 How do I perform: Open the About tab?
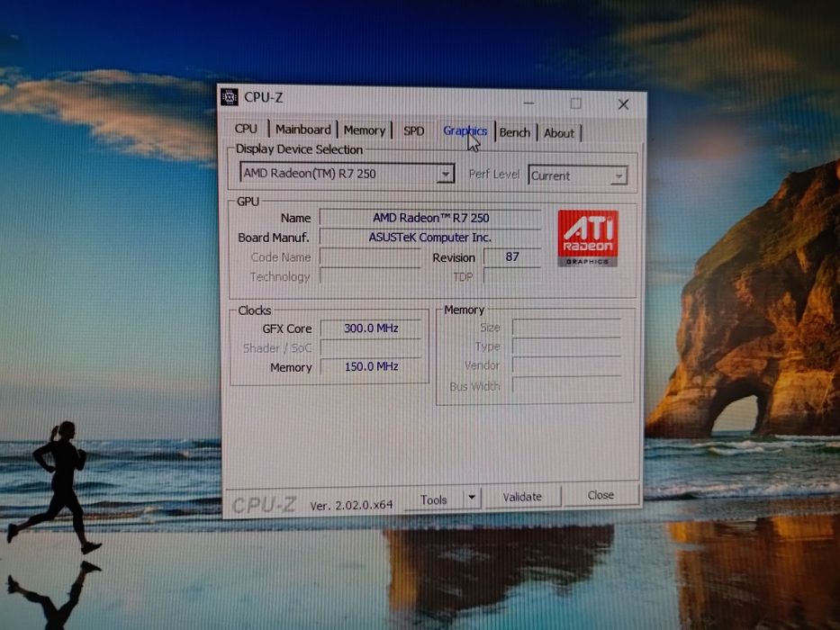point(559,133)
